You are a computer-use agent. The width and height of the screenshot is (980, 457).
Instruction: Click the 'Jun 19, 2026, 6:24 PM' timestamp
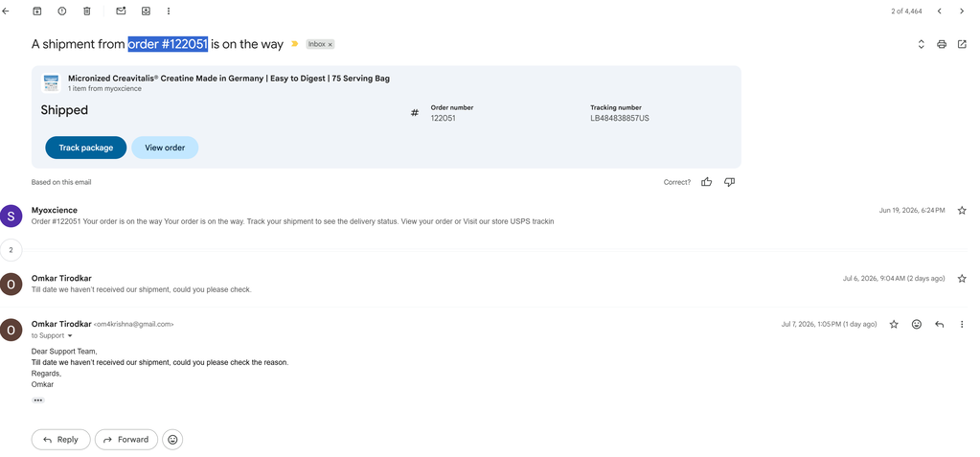click(x=912, y=211)
